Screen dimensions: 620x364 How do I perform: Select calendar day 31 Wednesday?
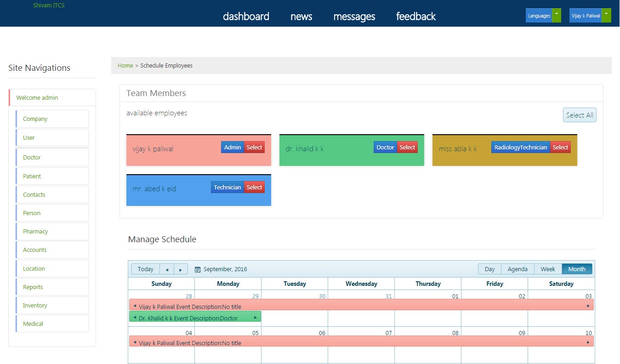click(389, 296)
